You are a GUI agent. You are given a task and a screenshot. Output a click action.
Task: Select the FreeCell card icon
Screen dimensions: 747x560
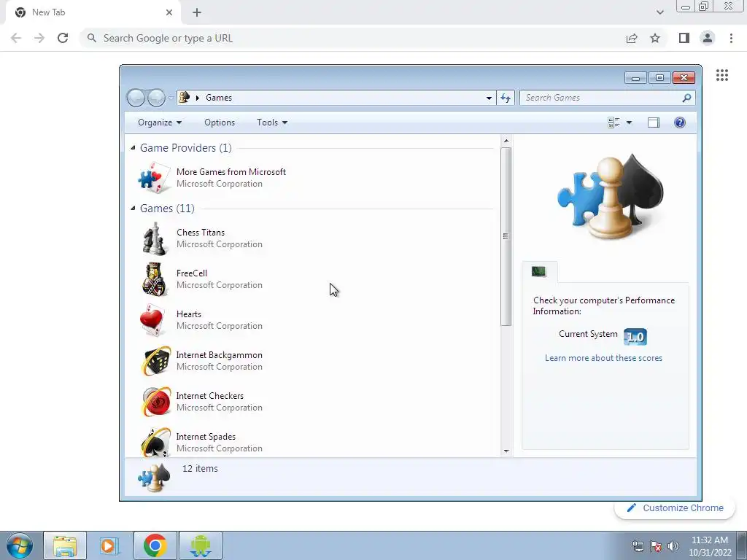155,279
